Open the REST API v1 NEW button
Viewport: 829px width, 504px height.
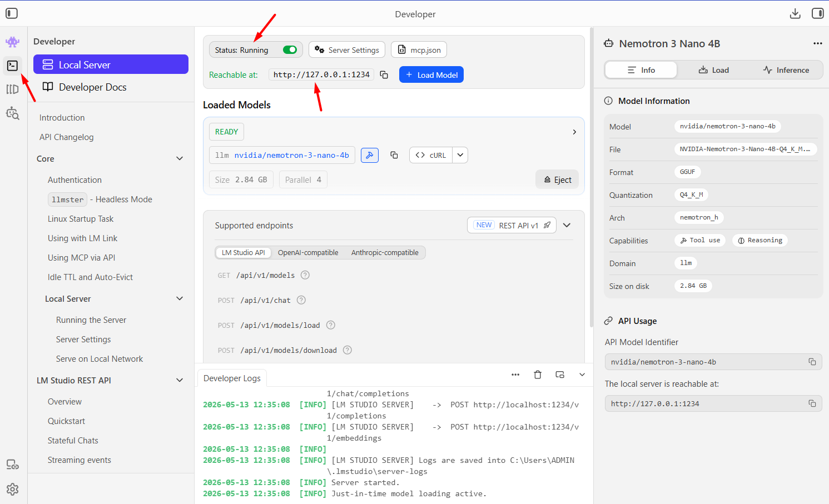click(x=512, y=225)
